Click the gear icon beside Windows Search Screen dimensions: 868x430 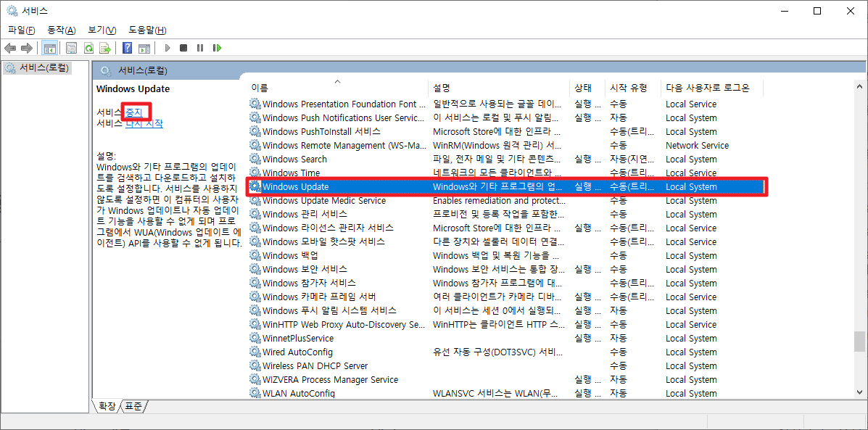[x=255, y=159]
